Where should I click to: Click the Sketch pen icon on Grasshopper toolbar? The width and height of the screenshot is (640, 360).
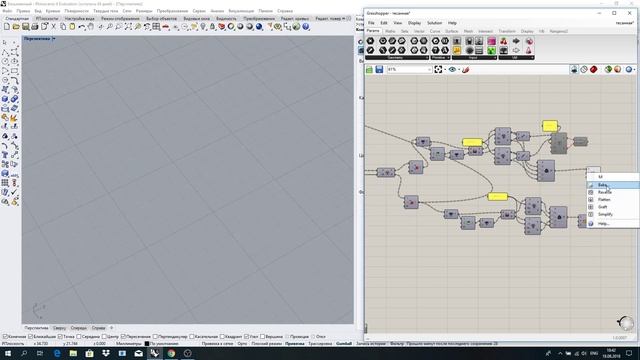tap(465, 70)
